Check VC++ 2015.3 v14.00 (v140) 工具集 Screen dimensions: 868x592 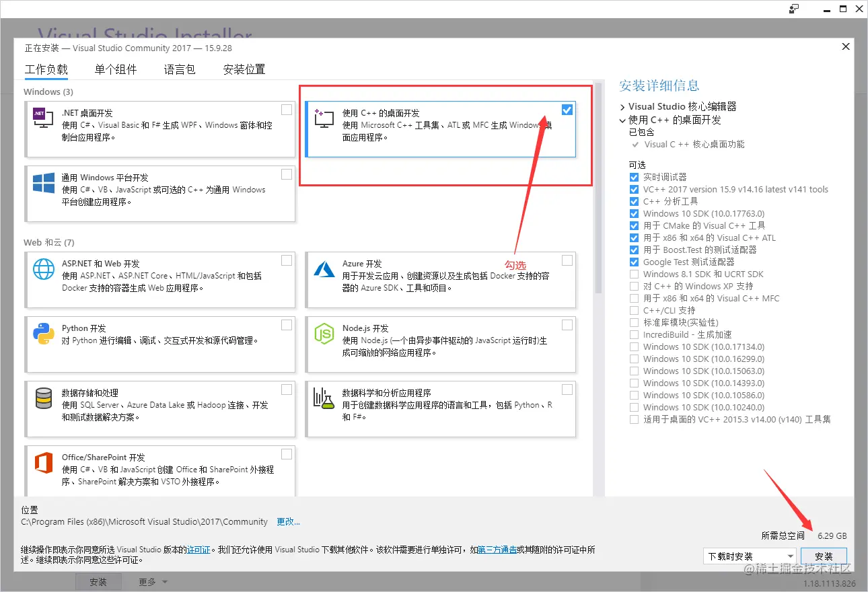pyautogui.click(x=634, y=419)
